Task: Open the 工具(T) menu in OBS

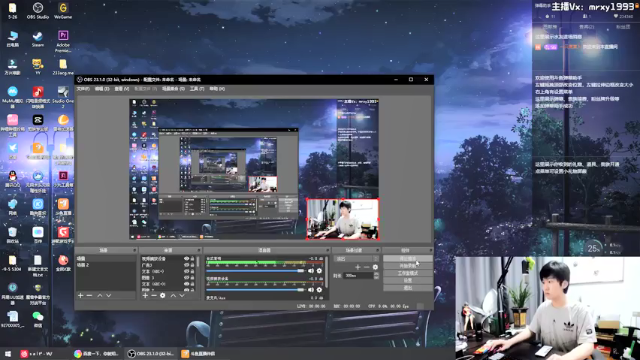Action: coord(197,89)
